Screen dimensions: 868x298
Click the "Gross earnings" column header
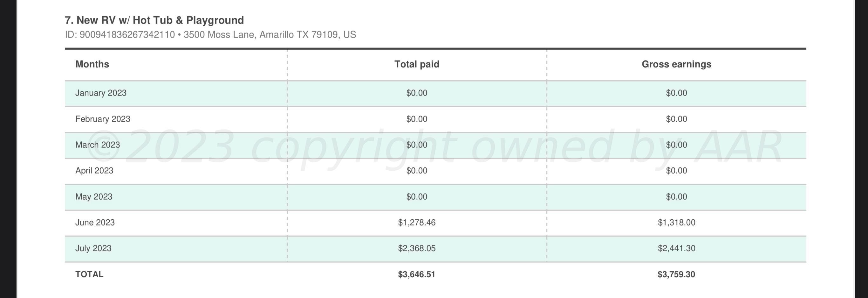pyautogui.click(x=676, y=64)
